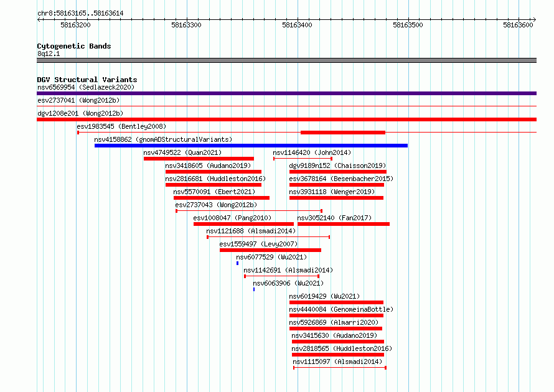This screenshot has height=392, width=554.
Task: Click ruler position 58163500
Action: [408, 25]
